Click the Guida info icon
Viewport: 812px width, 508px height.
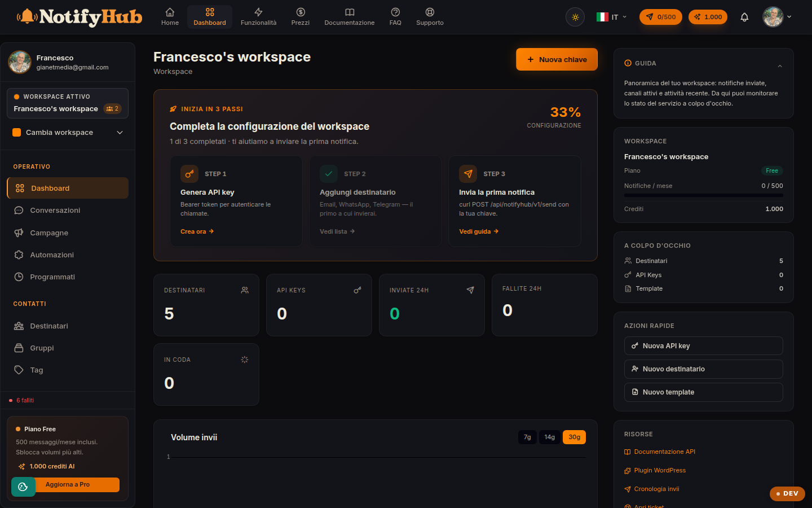(x=628, y=63)
